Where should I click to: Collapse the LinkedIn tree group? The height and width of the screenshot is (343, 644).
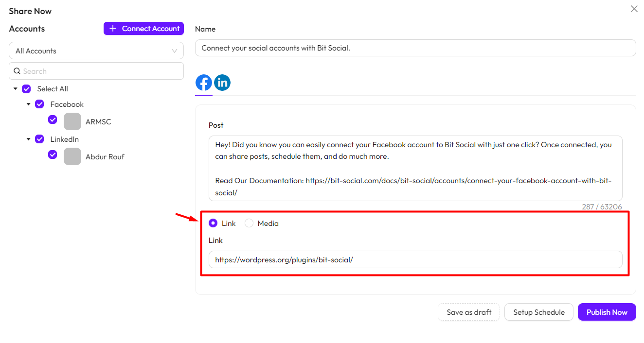(29, 139)
